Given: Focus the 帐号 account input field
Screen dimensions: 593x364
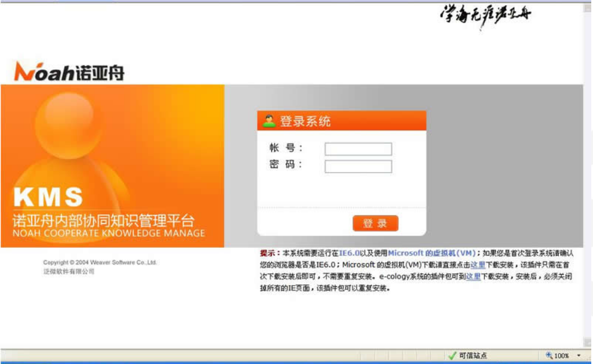Looking at the screenshot, I should (358, 149).
